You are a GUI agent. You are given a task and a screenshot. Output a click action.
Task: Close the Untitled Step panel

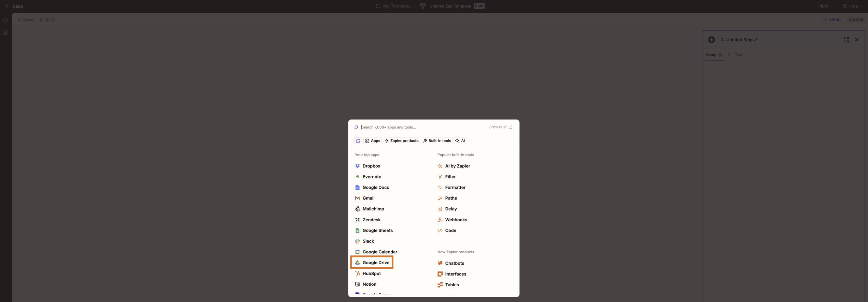tap(856, 40)
